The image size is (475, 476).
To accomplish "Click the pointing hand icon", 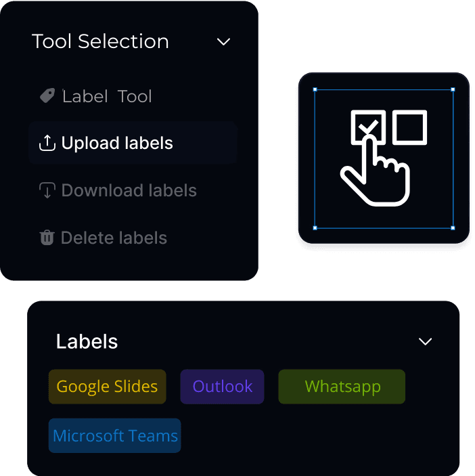I will click(376, 171).
